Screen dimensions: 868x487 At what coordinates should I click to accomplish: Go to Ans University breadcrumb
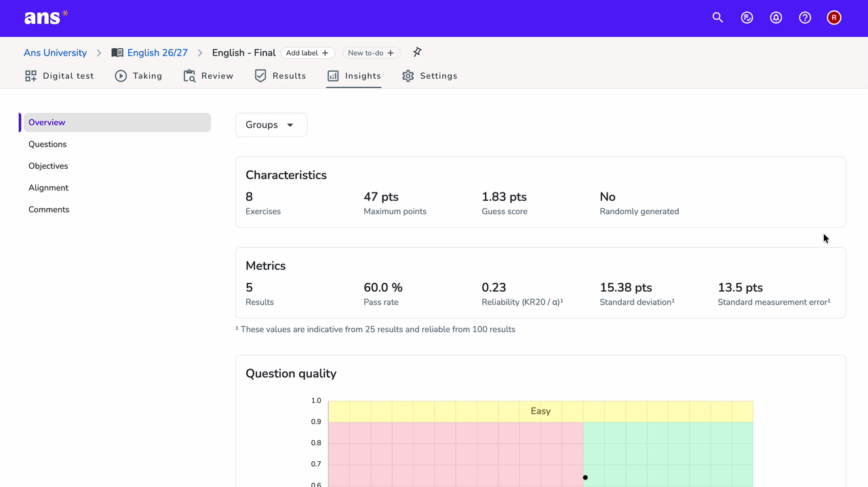pyautogui.click(x=55, y=53)
